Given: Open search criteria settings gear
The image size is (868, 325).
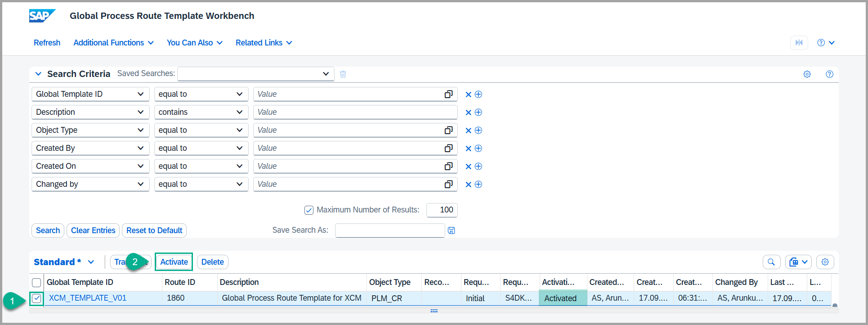Looking at the screenshot, I should tap(807, 74).
